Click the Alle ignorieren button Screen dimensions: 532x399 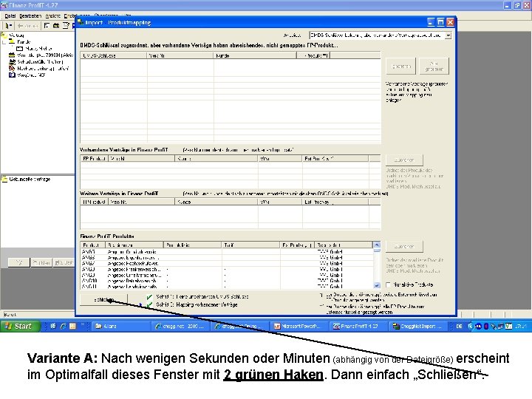[434, 66]
